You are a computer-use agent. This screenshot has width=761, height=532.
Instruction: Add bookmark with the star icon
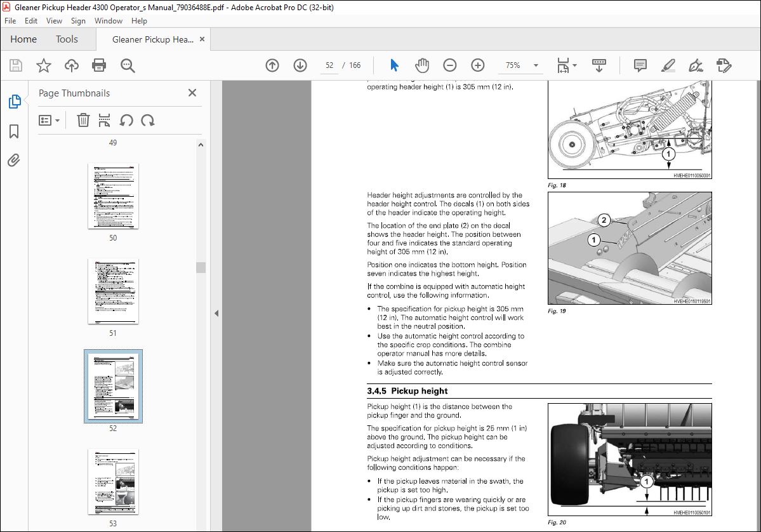tap(44, 65)
